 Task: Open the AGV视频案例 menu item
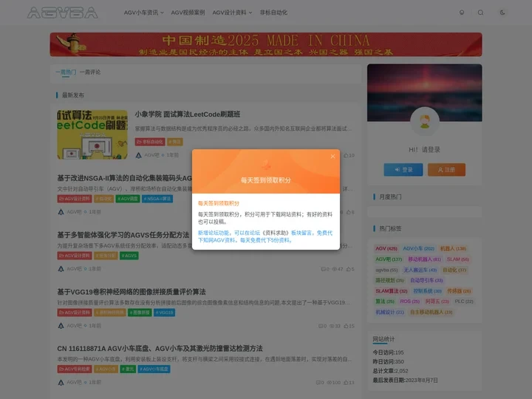(x=188, y=13)
